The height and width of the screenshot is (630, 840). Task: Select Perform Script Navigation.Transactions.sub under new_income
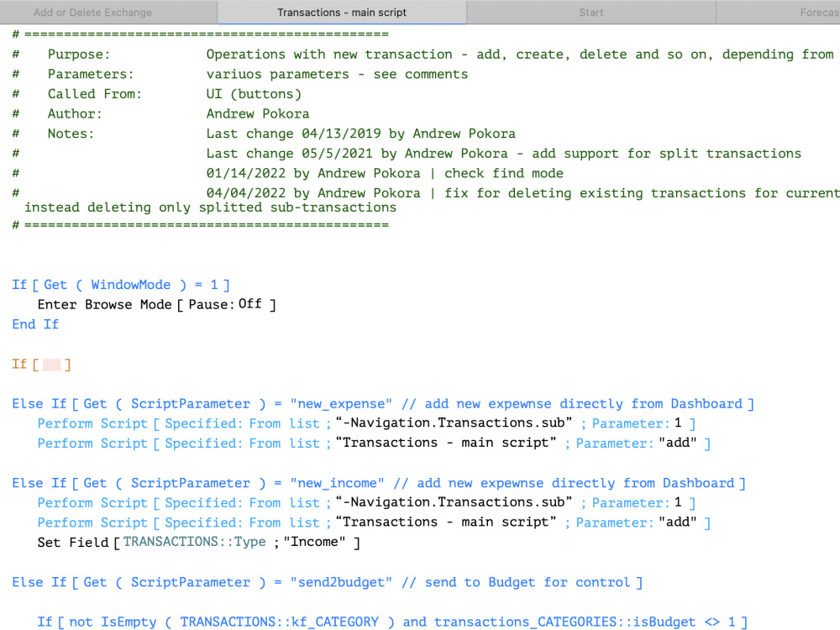coord(366,503)
